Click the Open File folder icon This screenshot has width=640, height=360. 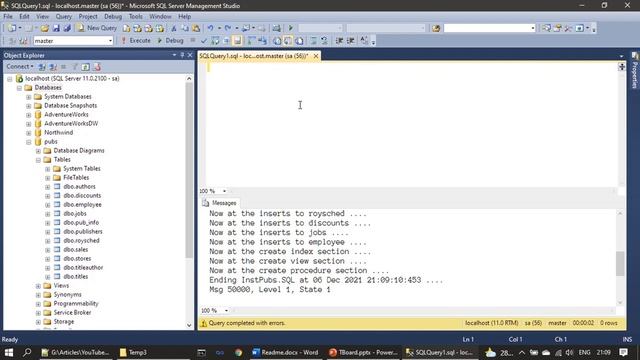click(x=44, y=28)
